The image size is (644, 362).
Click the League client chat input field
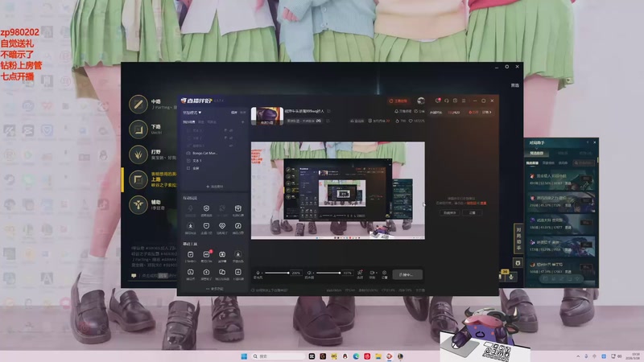[154, 276]
